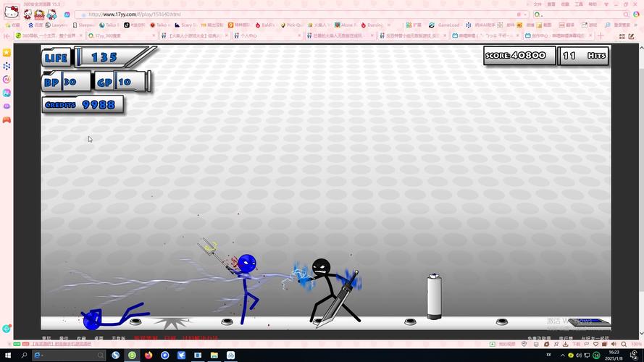Click the tab bar back arrow button
The width and height of the screenshot is (644, 362).
pos(7,36)
